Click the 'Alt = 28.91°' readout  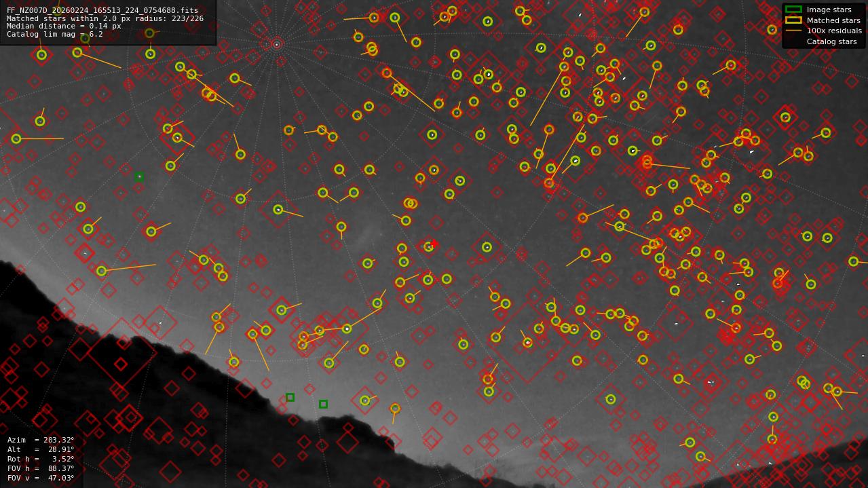coord(41,449)
